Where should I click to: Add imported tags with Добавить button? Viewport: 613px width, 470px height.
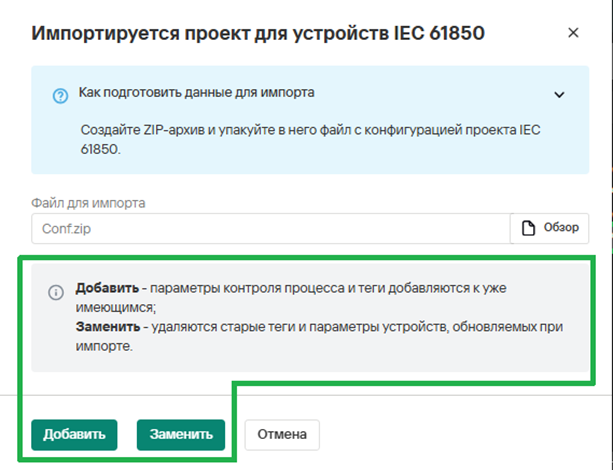tap(74, 435)
